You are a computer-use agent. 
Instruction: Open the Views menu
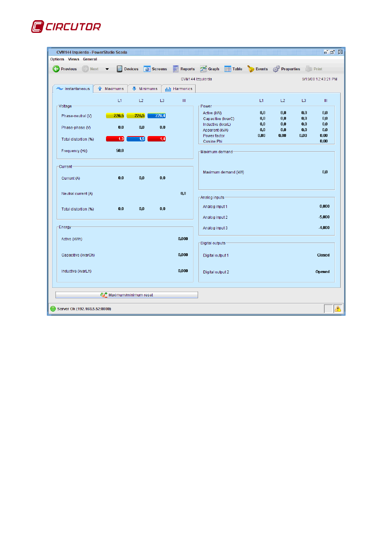coord(74,59)
